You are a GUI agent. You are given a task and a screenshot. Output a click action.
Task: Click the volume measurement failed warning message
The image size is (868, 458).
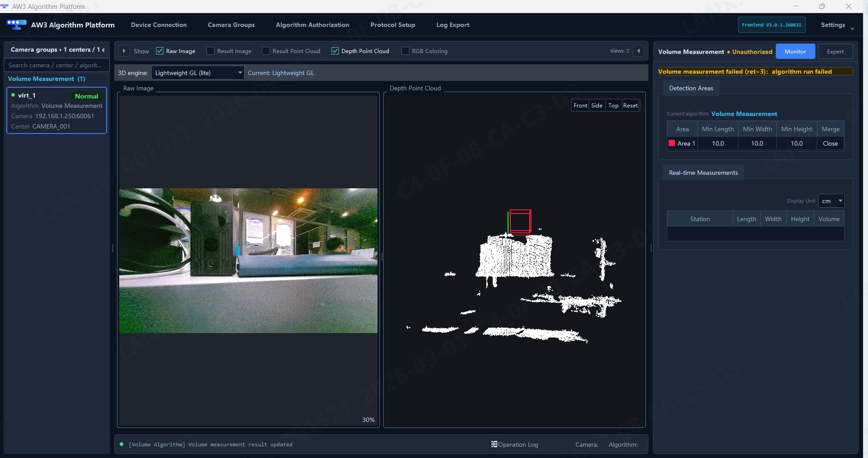(x=755, y=72)
